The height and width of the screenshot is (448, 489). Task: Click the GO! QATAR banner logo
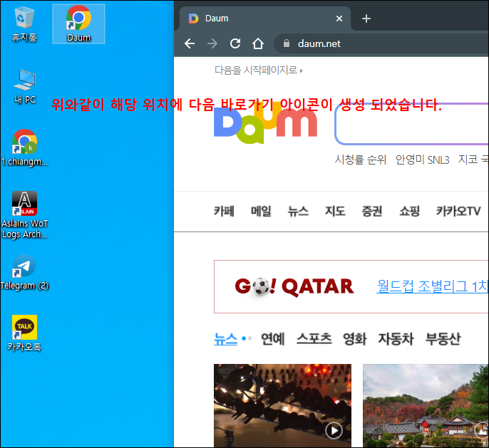tap(294, 286)
